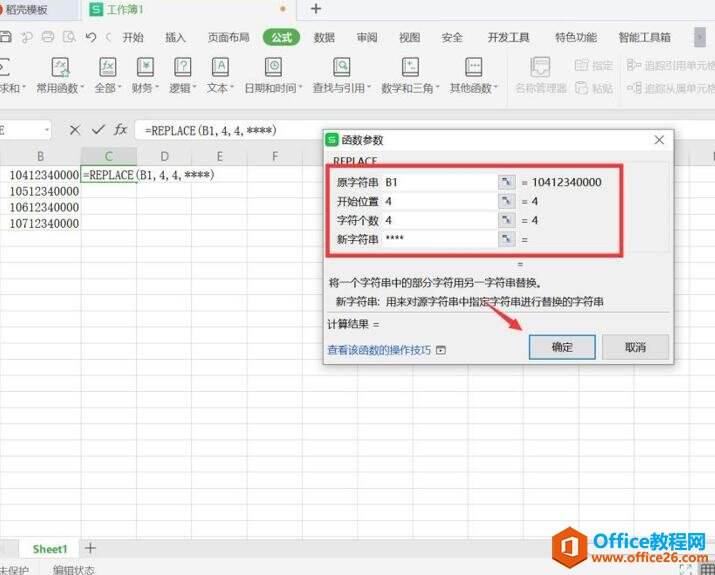Viewport: 715px width, 575px height.
Task: Open the 数学和三角 functions icon
Action: 410,67
